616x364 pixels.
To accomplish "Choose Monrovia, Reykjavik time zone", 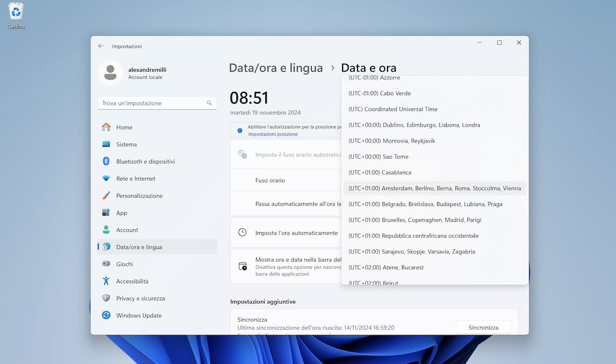I will [x=435, y=141].
